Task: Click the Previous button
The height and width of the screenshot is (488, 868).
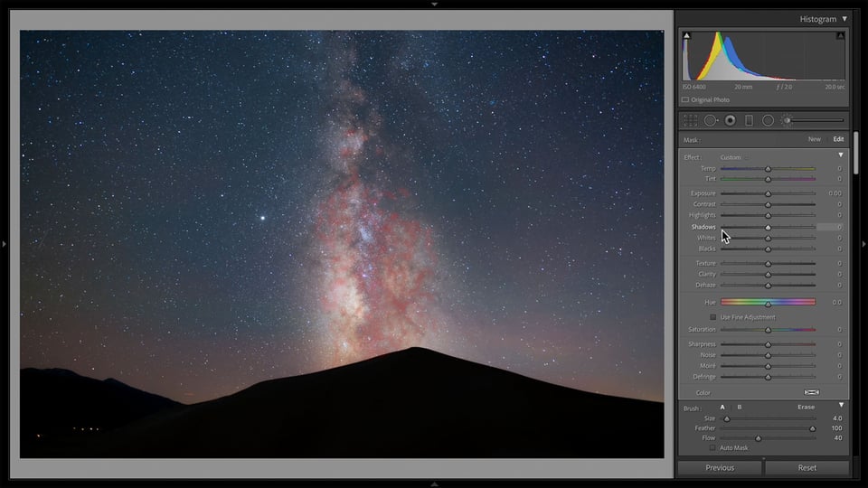Action: coord(720,468)
